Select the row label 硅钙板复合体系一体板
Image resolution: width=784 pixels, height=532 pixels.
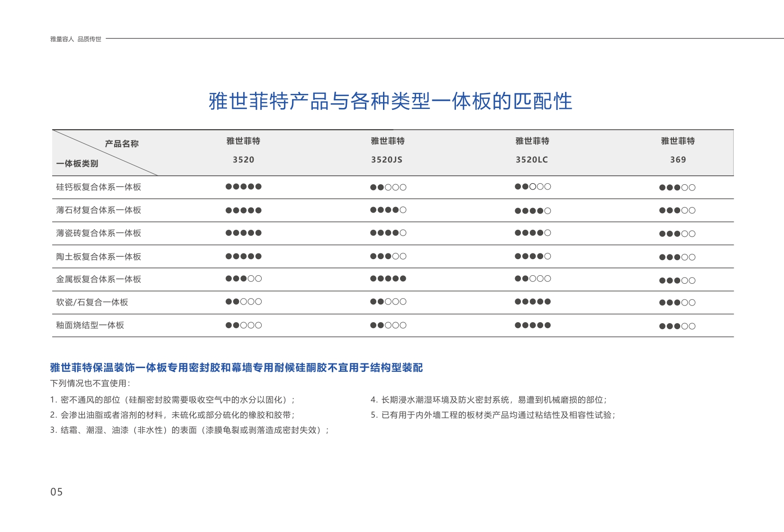[x=99, y=187]
